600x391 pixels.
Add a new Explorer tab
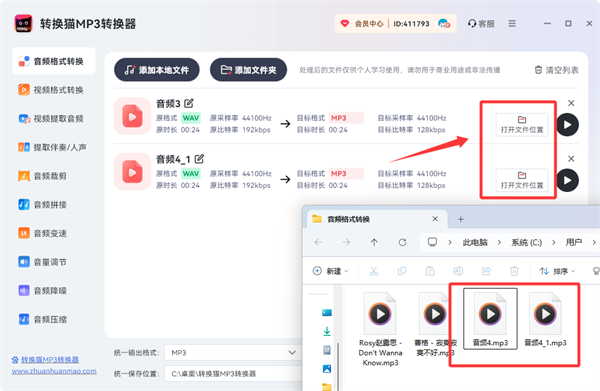click(461, 219)
